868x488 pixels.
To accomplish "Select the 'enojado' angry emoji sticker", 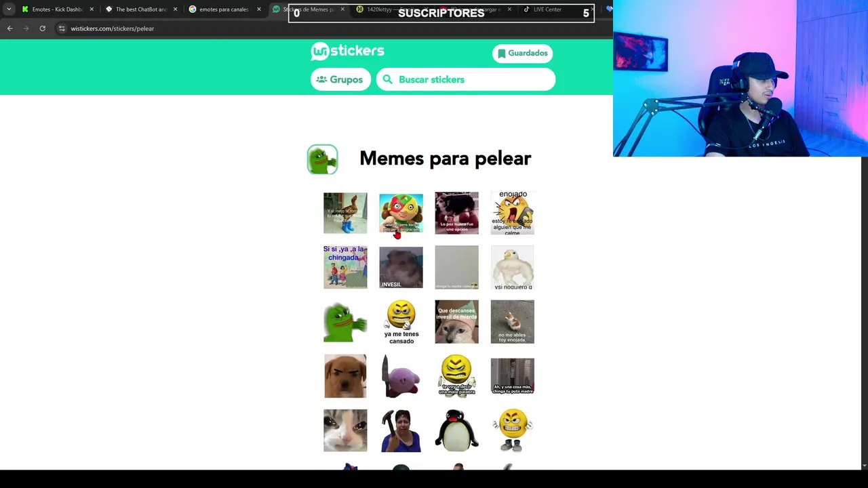I will 512,213.
